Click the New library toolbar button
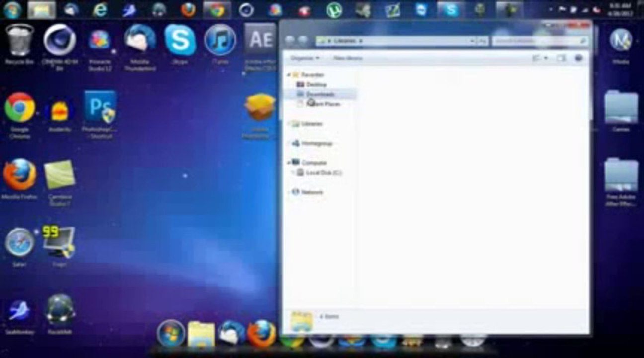Screen dimensions: 644x358 [347, 58]
